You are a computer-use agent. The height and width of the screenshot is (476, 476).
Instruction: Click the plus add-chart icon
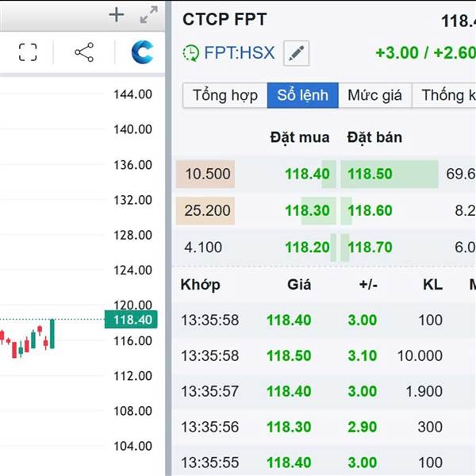tap(117, 15)
